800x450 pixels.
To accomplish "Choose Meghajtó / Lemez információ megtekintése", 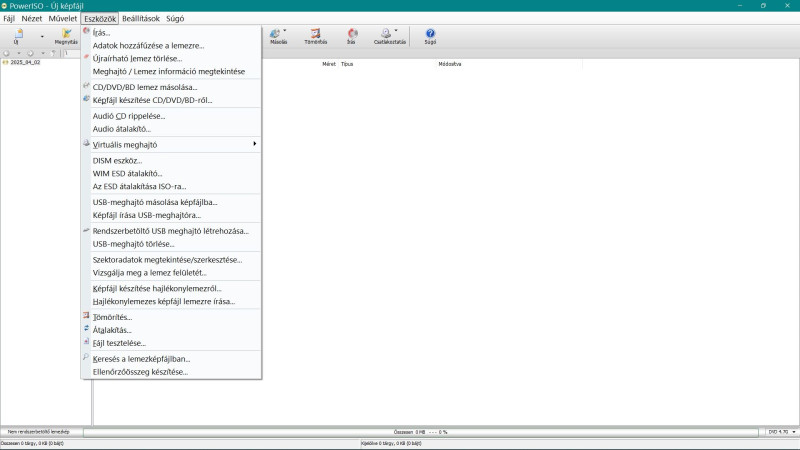I will 171,71.
